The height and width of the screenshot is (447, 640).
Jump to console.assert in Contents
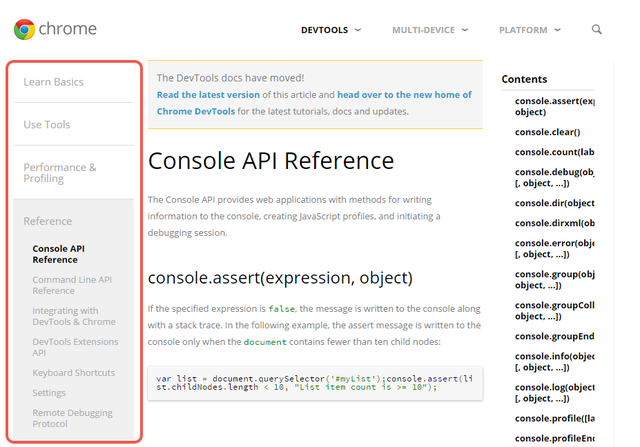coord(554,107)
